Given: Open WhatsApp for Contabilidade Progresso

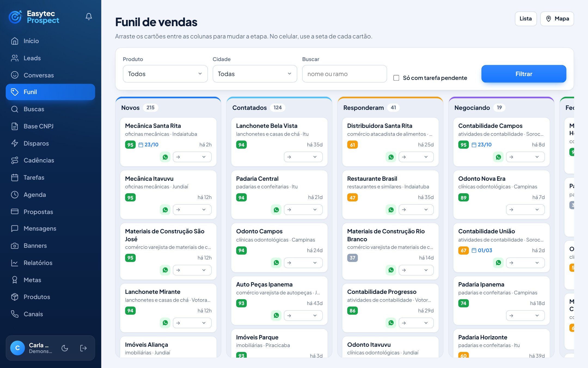Looking at the screenshot, I should click(391, 323).
